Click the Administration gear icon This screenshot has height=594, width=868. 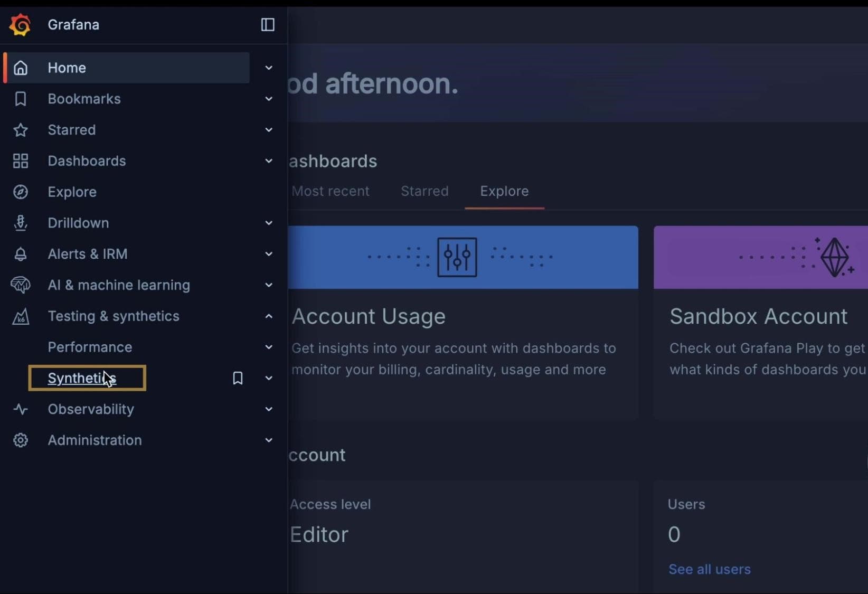coord(21,440)
